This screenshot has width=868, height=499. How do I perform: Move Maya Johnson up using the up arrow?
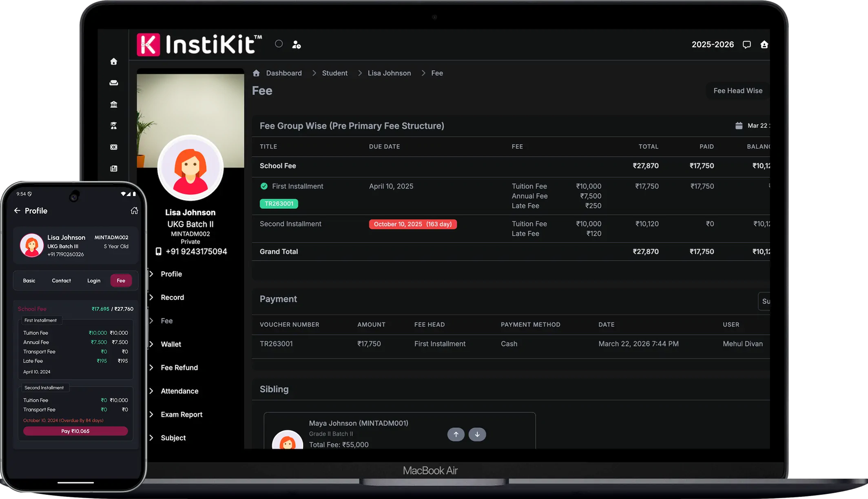(456, 434)
